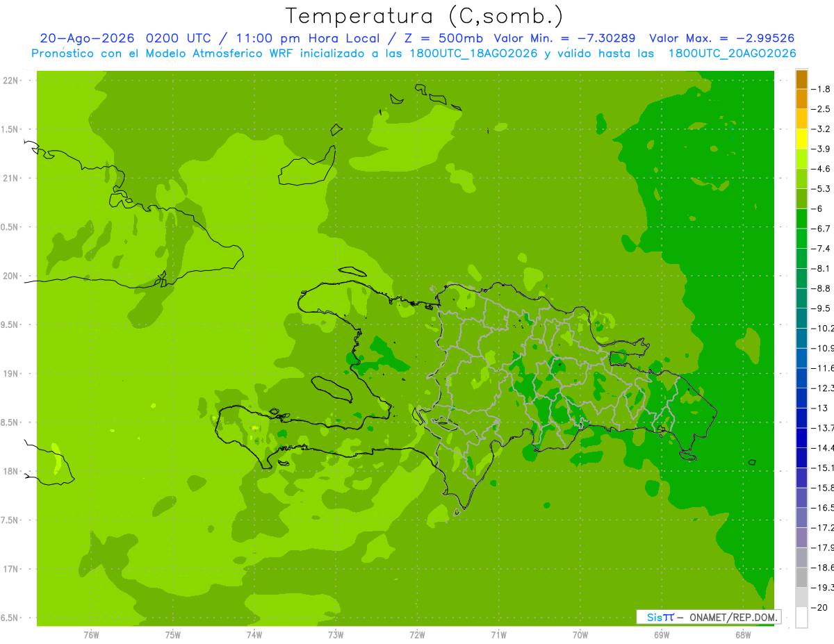Click the colorbar swatch between -2.5 and -3.2
The width and height of the screenshot is (834, 644).
(801, 119)
